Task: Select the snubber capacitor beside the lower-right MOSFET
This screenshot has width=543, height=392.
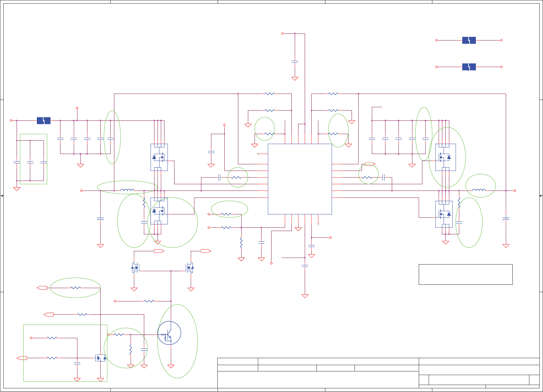Action: click(459, 222)
